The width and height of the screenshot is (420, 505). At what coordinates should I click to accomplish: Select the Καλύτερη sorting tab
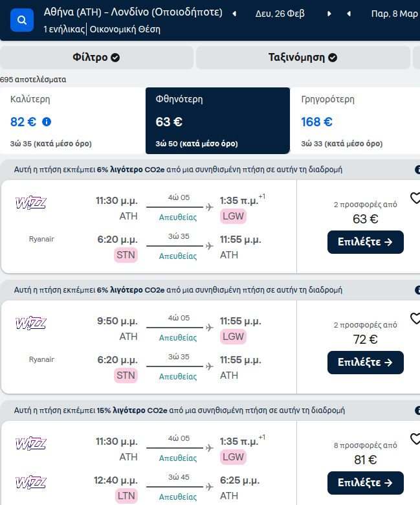point(72,121)
